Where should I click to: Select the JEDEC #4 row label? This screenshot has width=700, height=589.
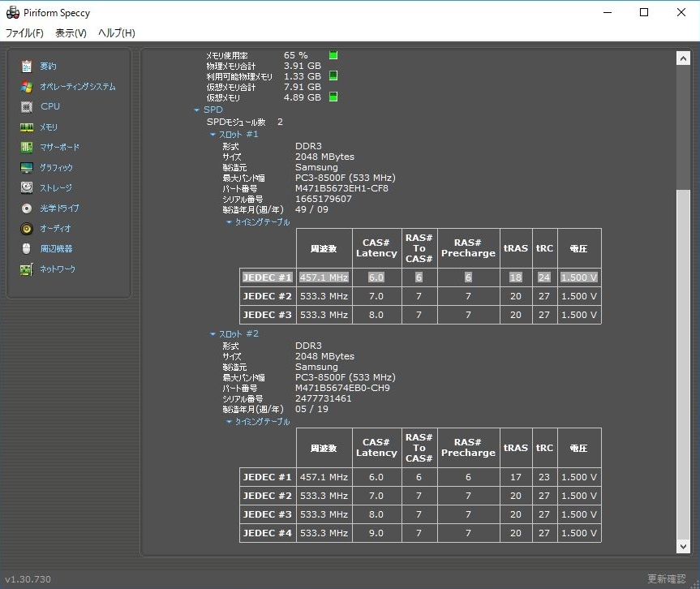coord(268,533)
